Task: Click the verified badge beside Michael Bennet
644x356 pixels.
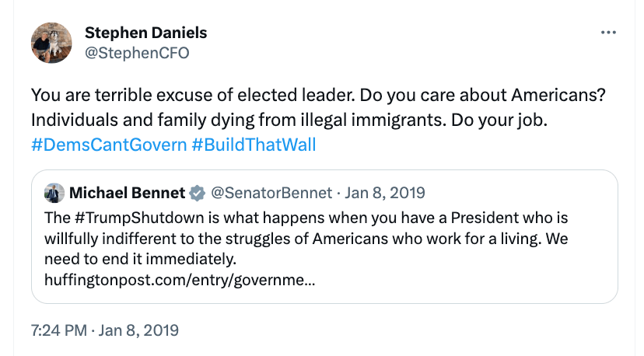Action: tap(198, 193)
